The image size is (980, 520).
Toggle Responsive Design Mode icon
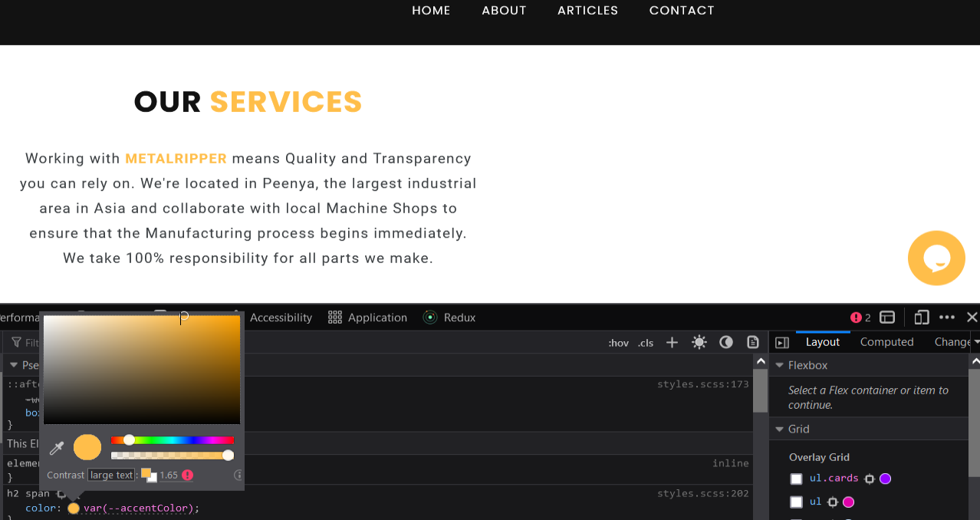point(922,318)
